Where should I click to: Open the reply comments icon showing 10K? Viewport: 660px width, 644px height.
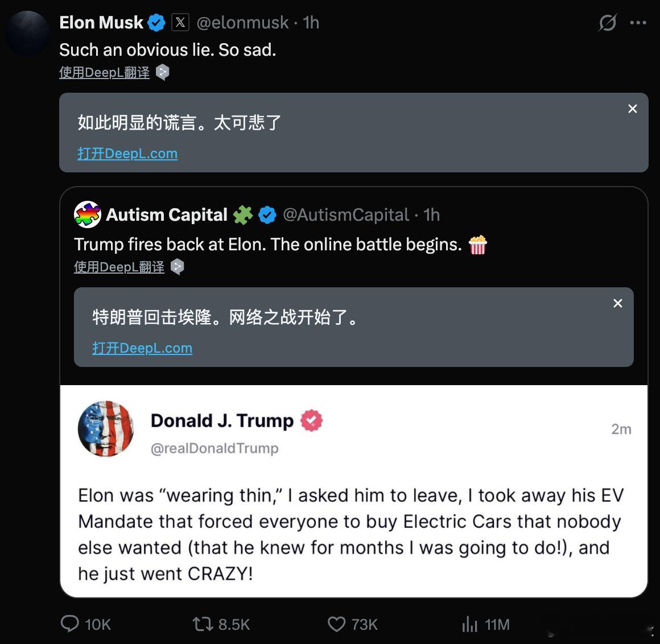(70, 624)
